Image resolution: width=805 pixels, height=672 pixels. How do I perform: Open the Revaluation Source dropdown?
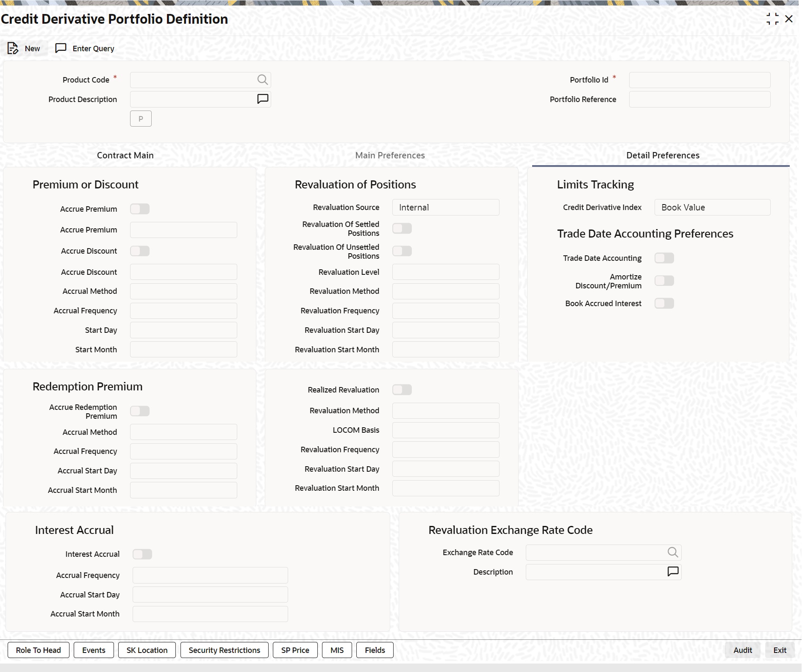tap(445, 207)
